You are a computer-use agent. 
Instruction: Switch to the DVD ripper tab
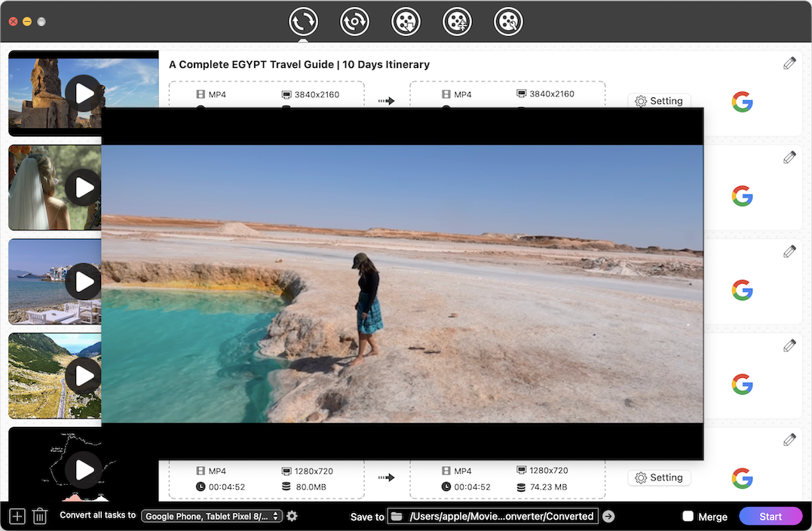tap(354, 22)
